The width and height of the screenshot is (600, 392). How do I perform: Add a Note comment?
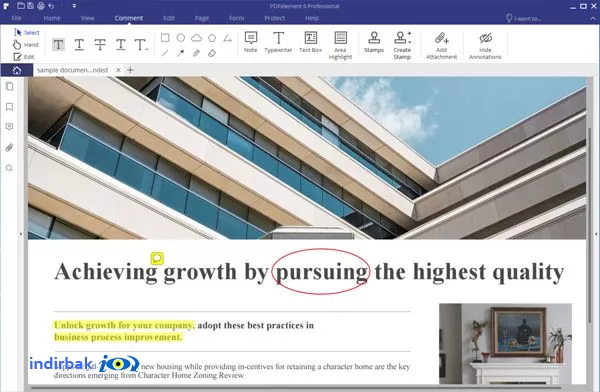pyautogui.click(x=251, y=42)
